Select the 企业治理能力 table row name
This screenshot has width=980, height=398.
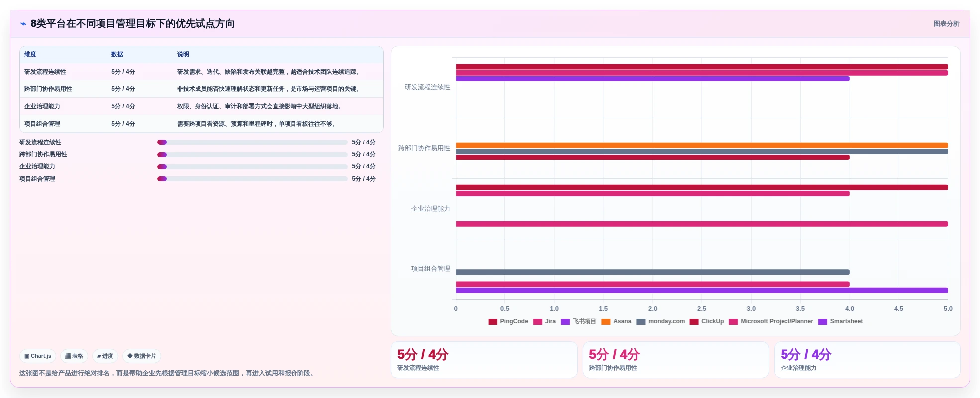pyautogui.click(x=42, y=106)
